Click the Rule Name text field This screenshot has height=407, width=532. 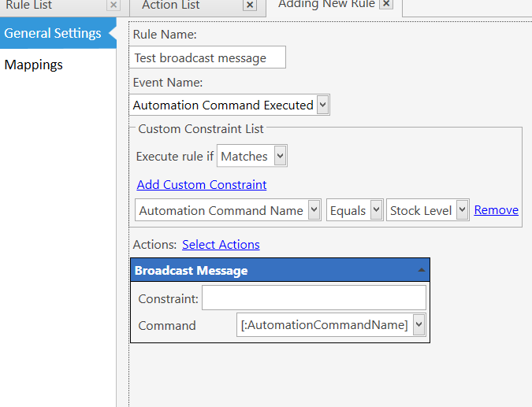coord(207,57)
